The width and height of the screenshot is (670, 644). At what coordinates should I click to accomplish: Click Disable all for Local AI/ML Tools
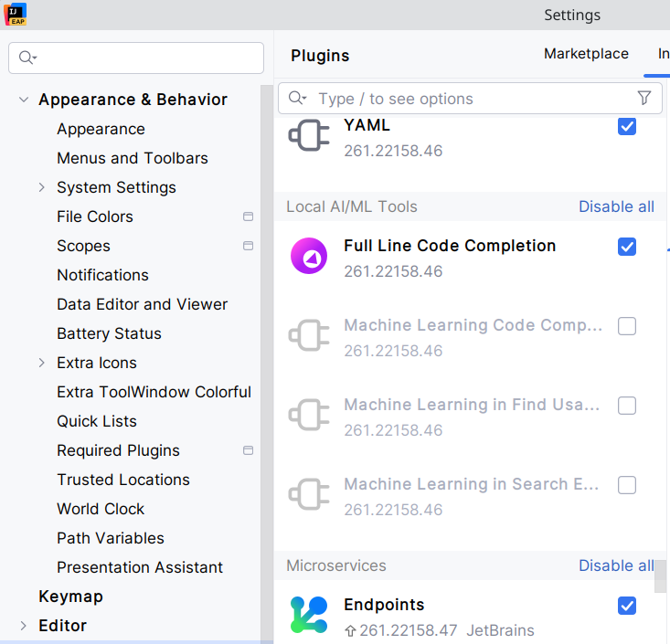(616, 206)
